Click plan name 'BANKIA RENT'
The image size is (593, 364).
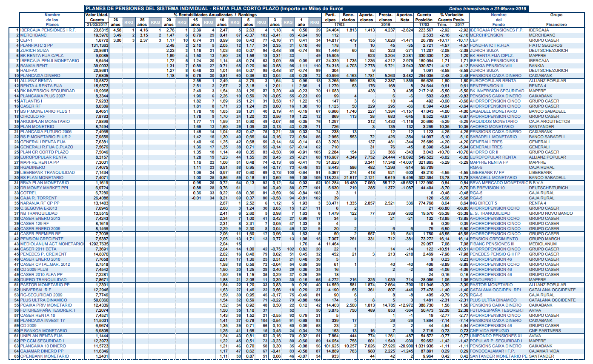pyautogui.click(x=34, y=66)
